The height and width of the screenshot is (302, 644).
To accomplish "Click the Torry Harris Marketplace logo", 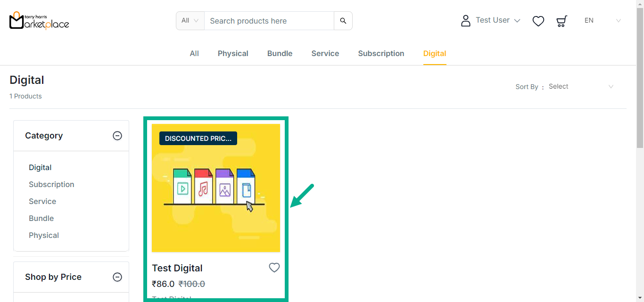I will tap(39, 21).
